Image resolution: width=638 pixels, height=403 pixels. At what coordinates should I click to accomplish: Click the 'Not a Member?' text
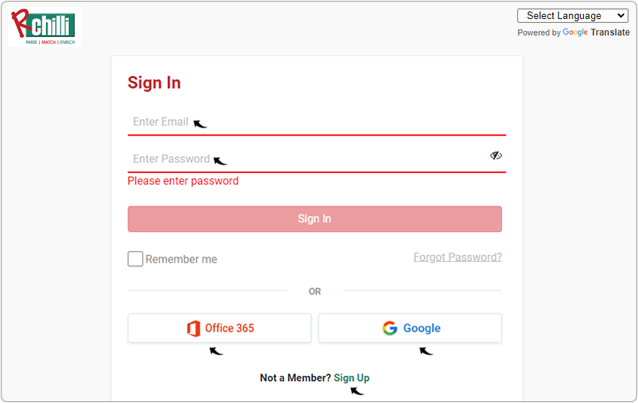point(295,378)
